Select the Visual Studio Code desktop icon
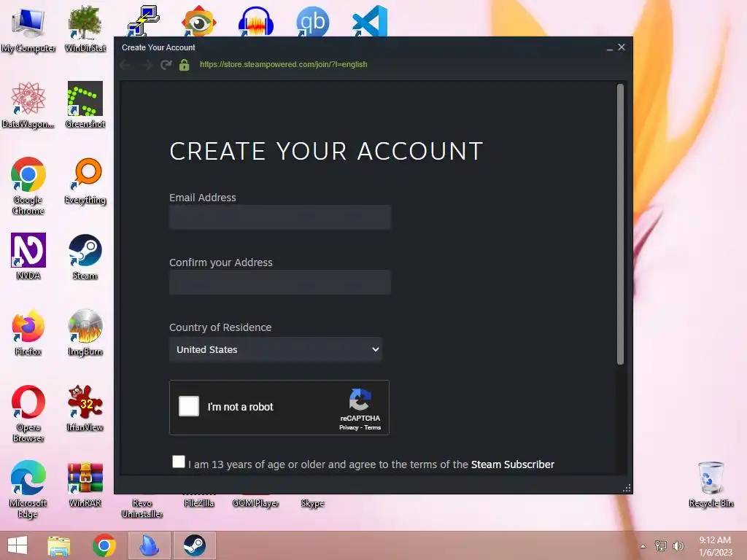This screenshot has height=560, width=747. [x=370, y=21]
